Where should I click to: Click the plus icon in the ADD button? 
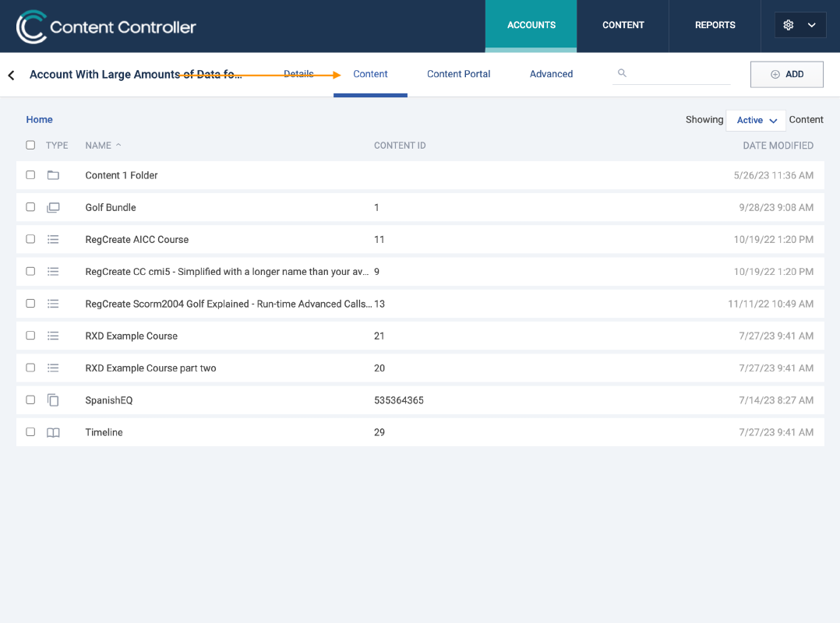click(x=775, y=75)
